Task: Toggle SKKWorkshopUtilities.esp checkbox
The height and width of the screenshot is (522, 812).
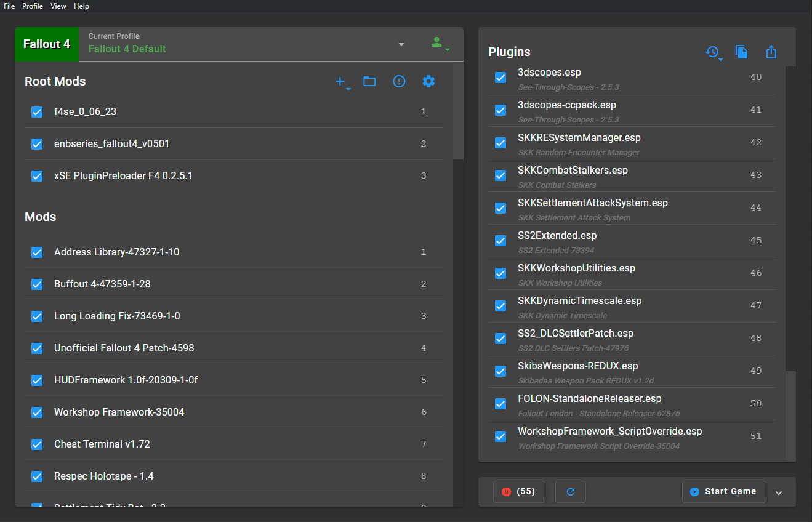Action: point(500,273)
